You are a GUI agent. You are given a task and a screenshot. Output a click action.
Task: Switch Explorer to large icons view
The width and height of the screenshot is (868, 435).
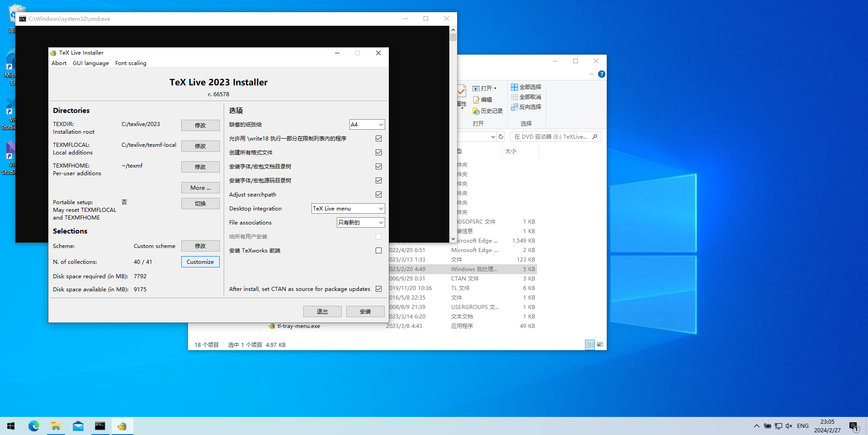pyautogui.click(x=600, y=345)
